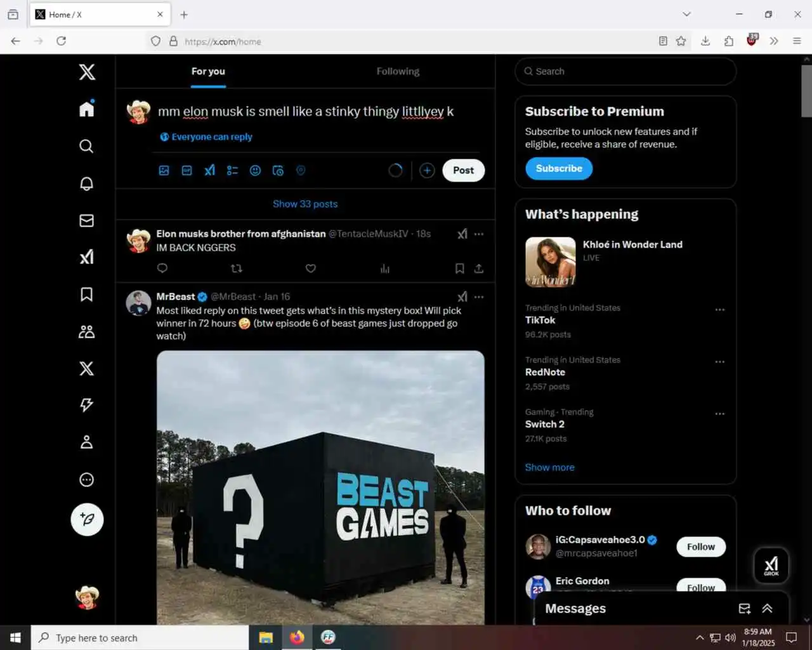Open the X logo home link

coord(87,72)
